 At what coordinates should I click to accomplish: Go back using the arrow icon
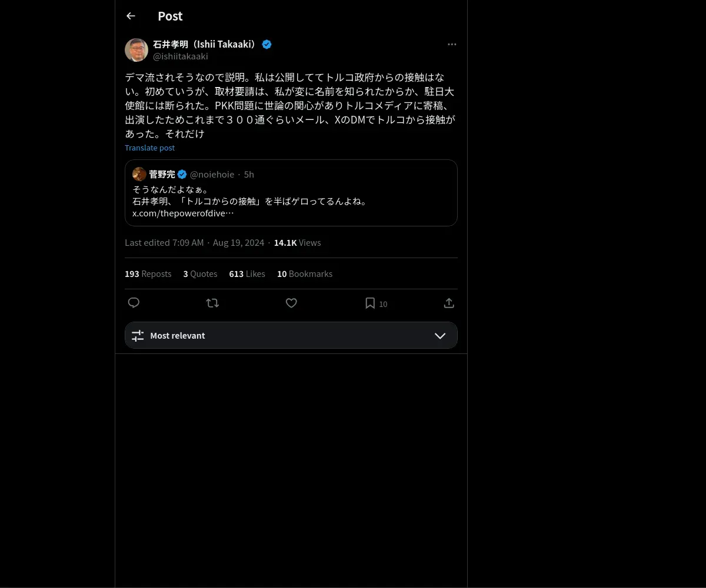coord(131,16)
